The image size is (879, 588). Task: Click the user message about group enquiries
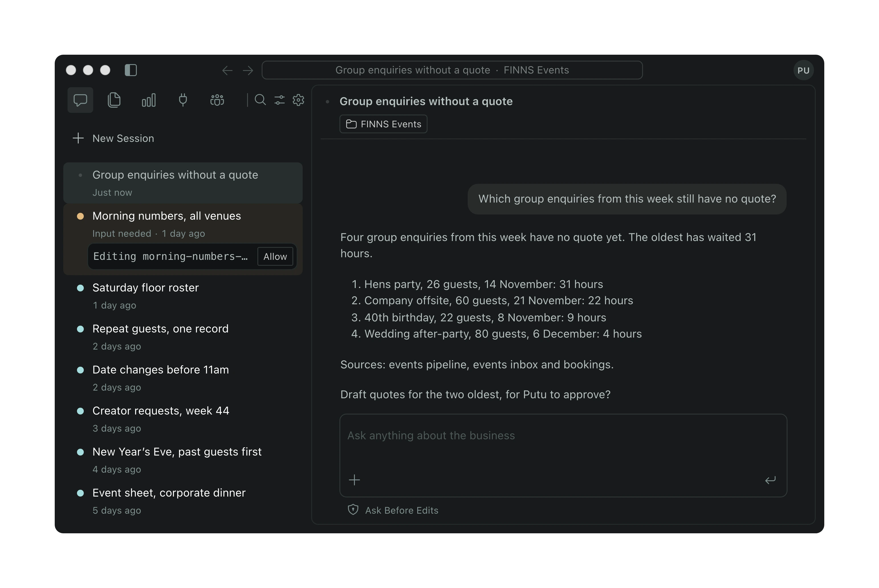pyautogui.click(x=627, y=199)
